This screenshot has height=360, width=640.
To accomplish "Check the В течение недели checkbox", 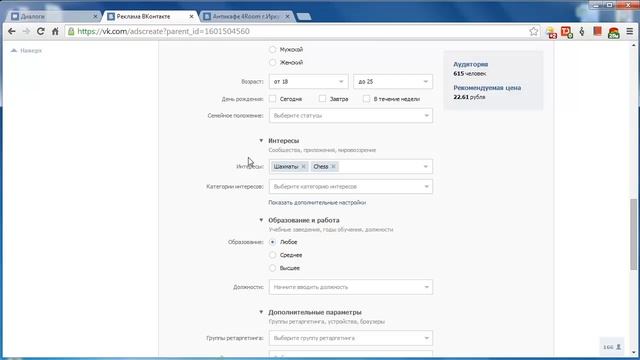I will click(x=367, y=99).
